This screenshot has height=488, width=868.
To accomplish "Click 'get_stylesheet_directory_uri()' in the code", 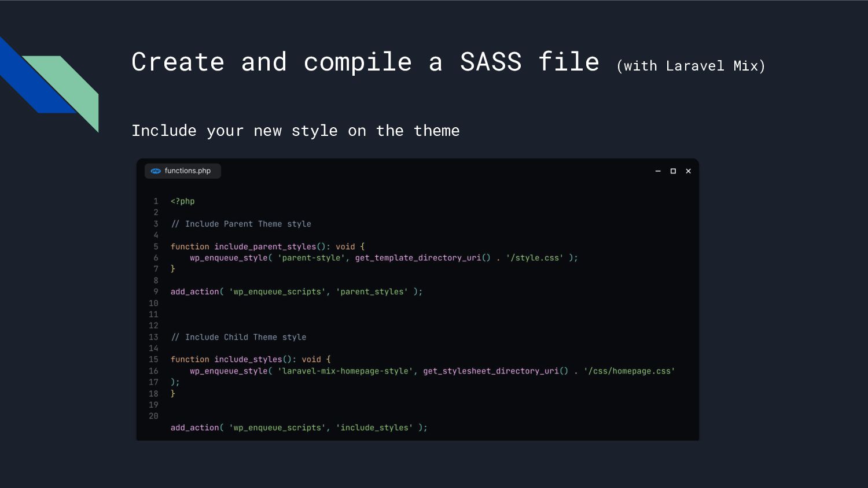I will (495, 371).
